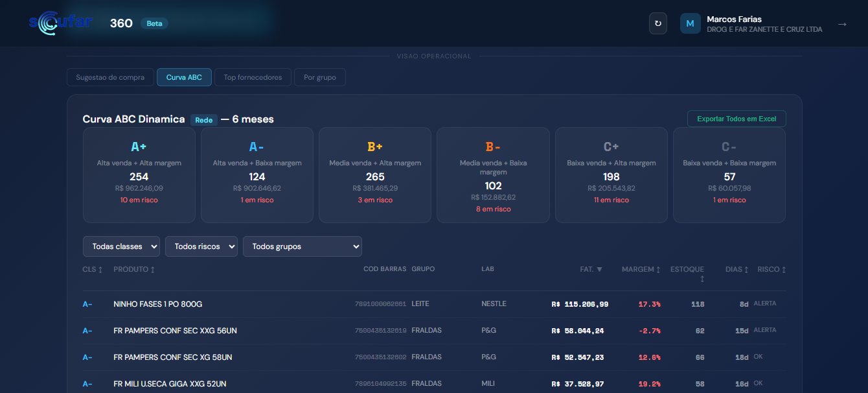This screenshot has width=868, height=393.
Task: Sort table by DIAS column
Action: pos(737,269)
